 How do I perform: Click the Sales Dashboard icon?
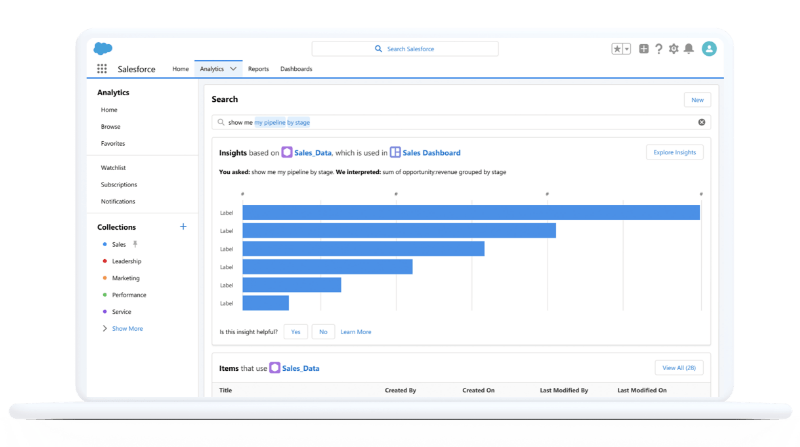pyautogui.click(x=395, y=153)
